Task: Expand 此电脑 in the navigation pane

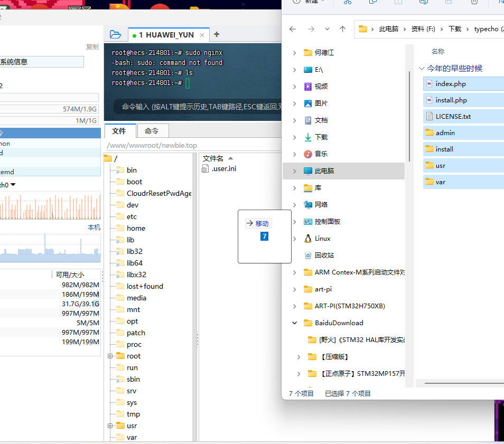Action: coord(294,171)
